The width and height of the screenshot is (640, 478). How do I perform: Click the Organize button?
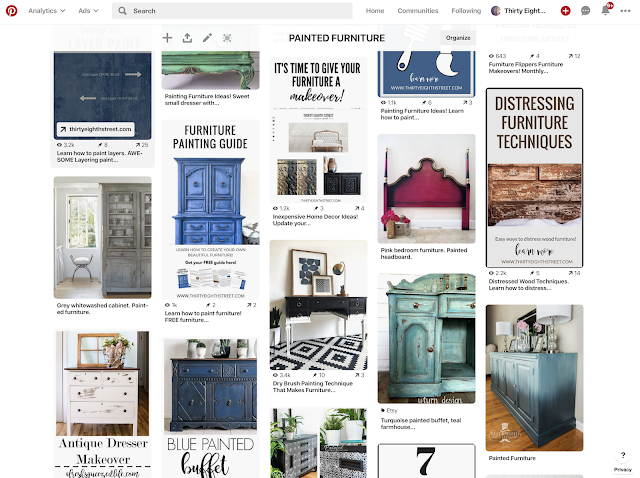458,38
